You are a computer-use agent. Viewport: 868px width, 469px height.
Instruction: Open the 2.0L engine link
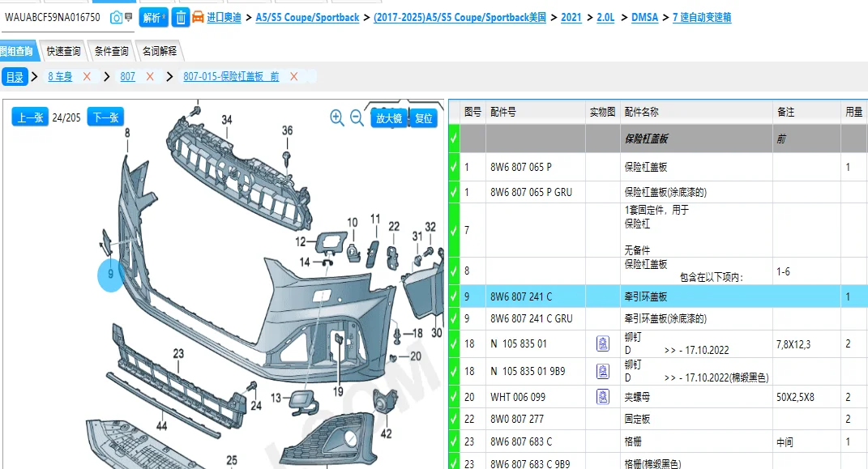click(x=605, y=18)
